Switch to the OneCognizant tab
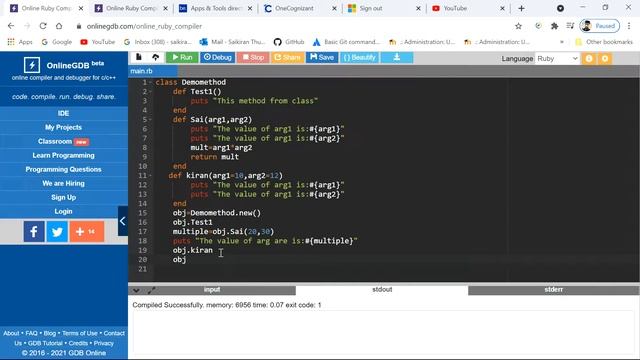This screenshot has width=640, height=360. pyautogui.click(x=300, y=8)
